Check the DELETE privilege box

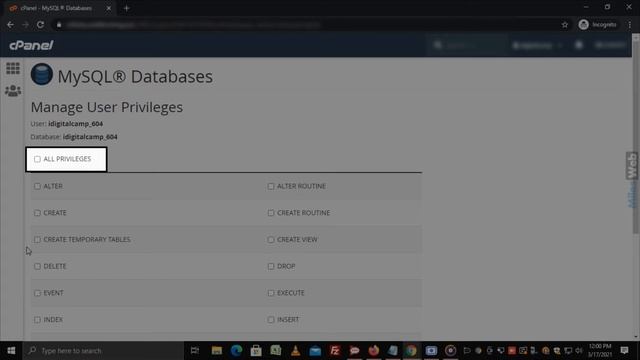point(37,266)
